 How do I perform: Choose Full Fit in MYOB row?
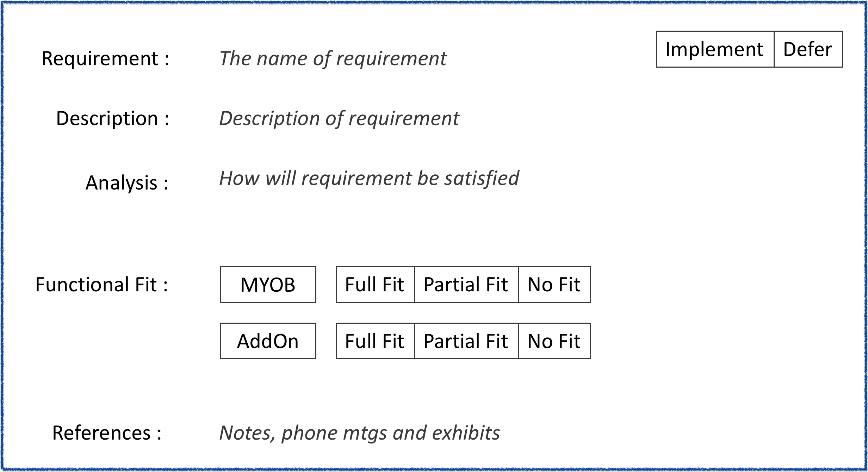tap(375, 284)
